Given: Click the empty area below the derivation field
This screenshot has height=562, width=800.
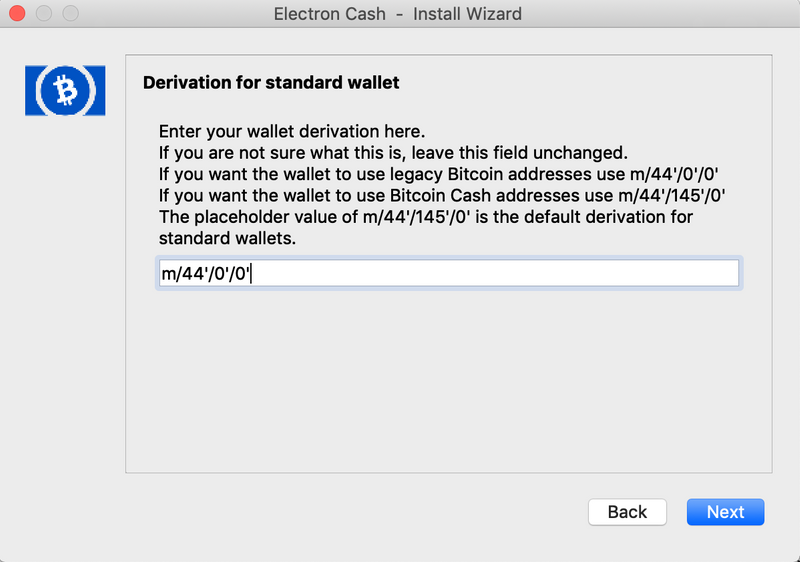Looking at the screenshot, I should (x=448, y=380).
